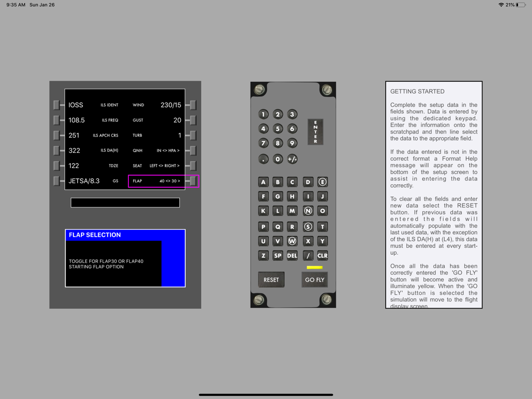Toggle QNH IN/HPA with its line select key

point(193,151)
